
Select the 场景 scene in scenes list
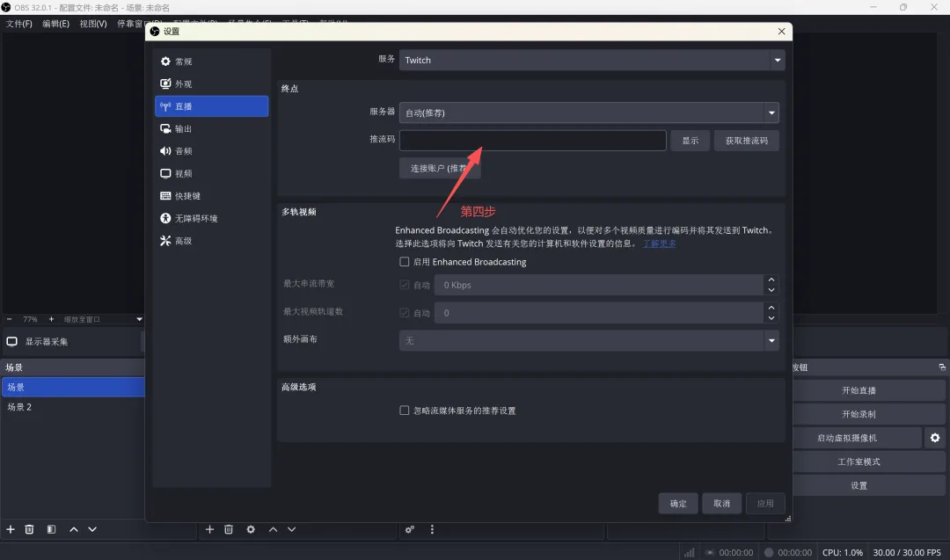73,387
